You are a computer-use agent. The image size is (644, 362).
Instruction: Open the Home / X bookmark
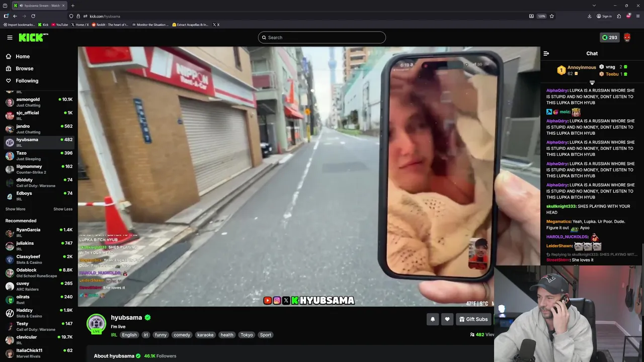click(x=80, y=25)
